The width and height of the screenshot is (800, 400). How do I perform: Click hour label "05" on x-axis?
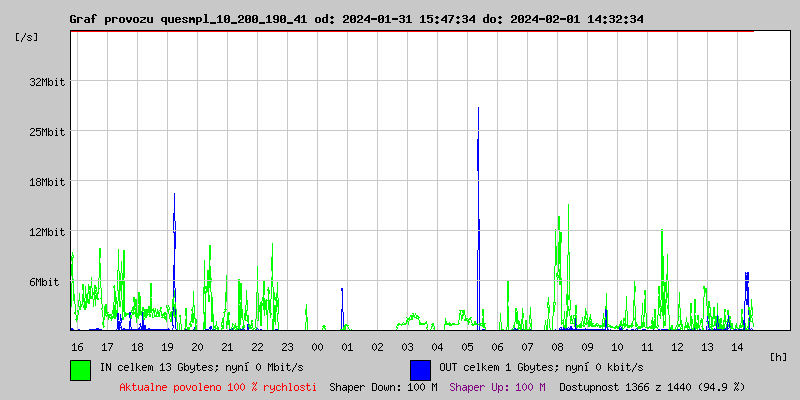click(x=467, y=347)
